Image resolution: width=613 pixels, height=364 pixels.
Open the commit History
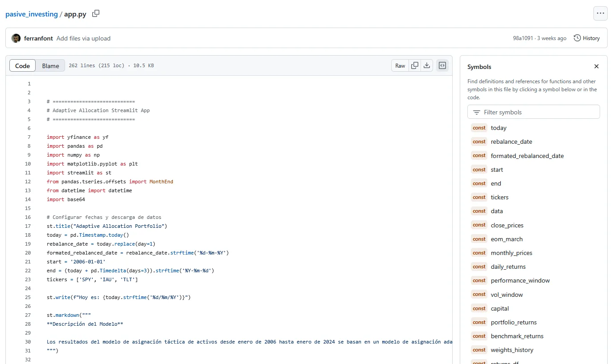[x=587, y=38]
